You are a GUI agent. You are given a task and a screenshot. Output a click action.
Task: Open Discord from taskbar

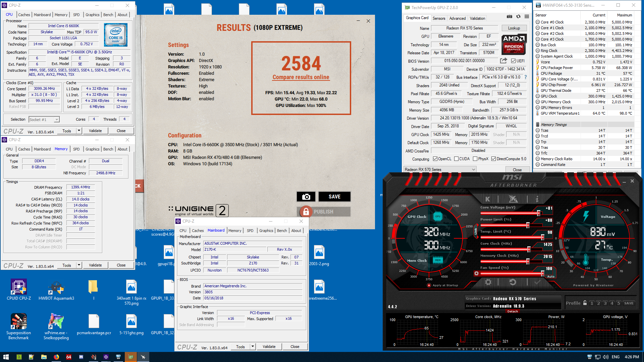81,357
